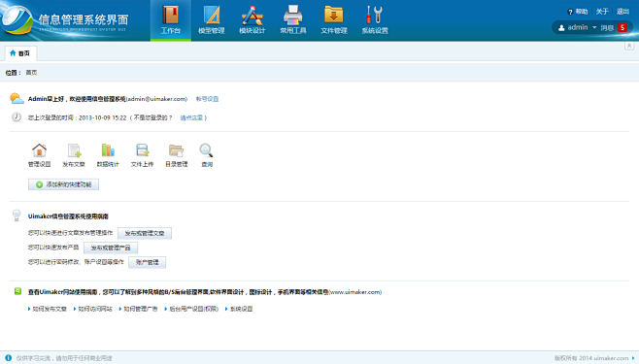Open the 工作台 workbench nav icon

(171, 19)
